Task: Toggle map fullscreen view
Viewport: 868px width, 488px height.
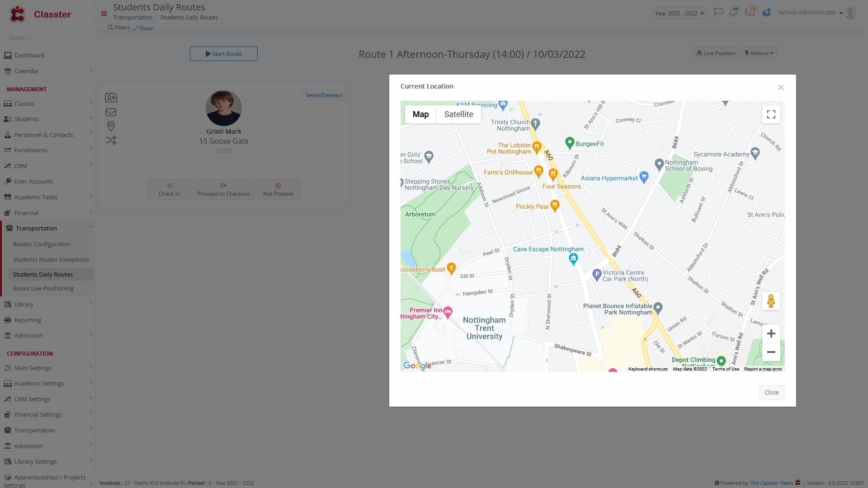Action: click(771, 114)
